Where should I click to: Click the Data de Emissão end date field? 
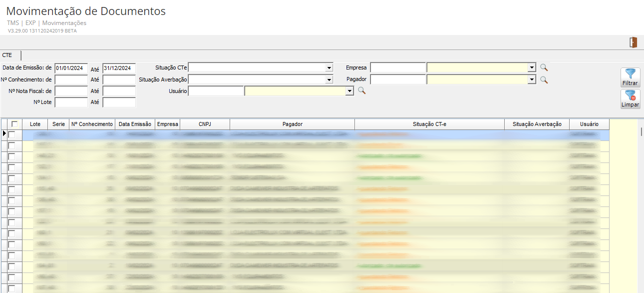pos(119,68)
